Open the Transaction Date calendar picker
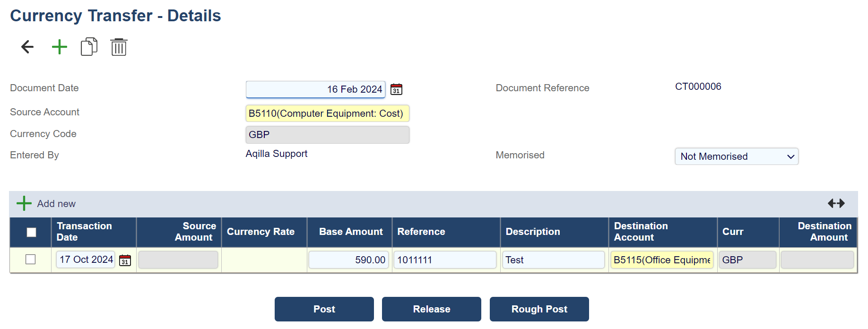This screenshot has width=868, height=329. click(x=125, y=260)
